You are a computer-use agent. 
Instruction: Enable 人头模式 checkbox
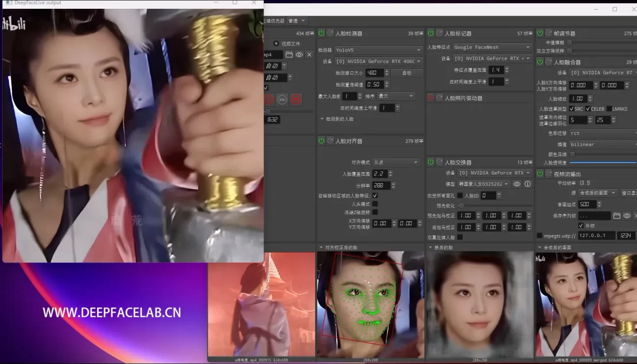(375, 204)
